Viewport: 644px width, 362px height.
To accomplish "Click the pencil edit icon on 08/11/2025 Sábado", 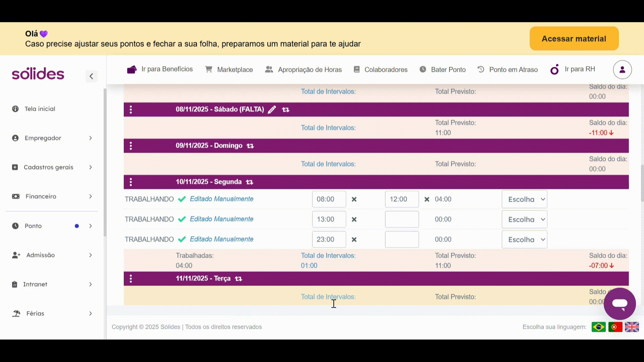I will click(x=272, y=110).
